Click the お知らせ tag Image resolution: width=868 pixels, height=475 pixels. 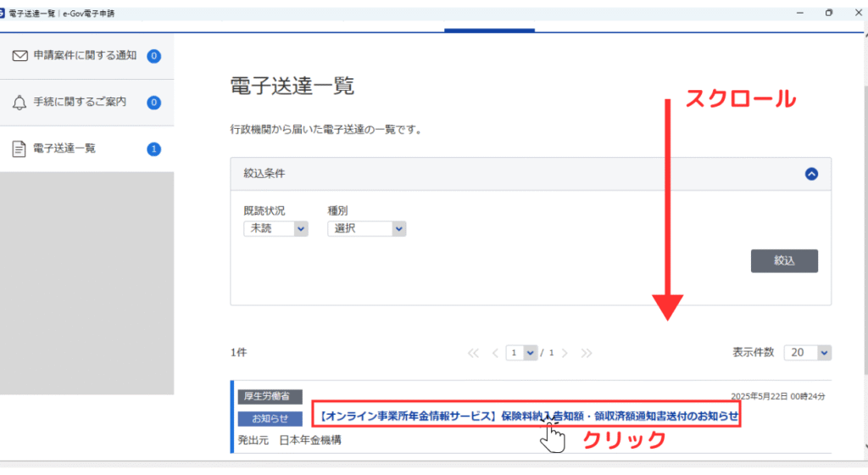click(270, 419)
